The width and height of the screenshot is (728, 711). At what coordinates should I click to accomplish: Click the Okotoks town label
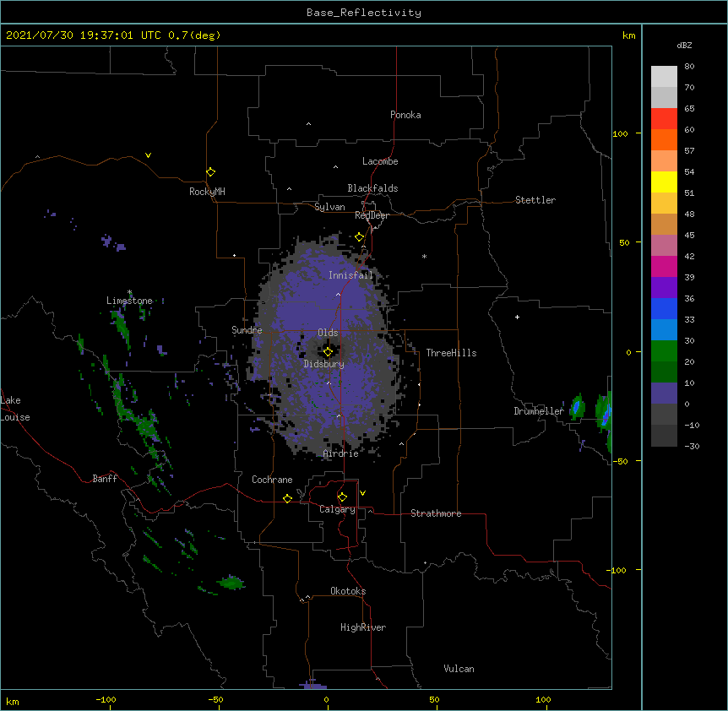coord(348,591)
